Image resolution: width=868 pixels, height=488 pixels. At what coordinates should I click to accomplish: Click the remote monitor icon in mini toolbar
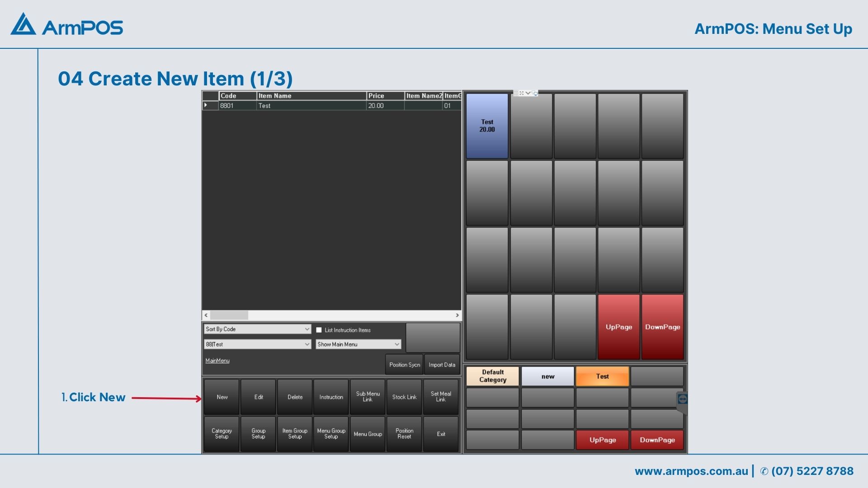coord(535,93)
